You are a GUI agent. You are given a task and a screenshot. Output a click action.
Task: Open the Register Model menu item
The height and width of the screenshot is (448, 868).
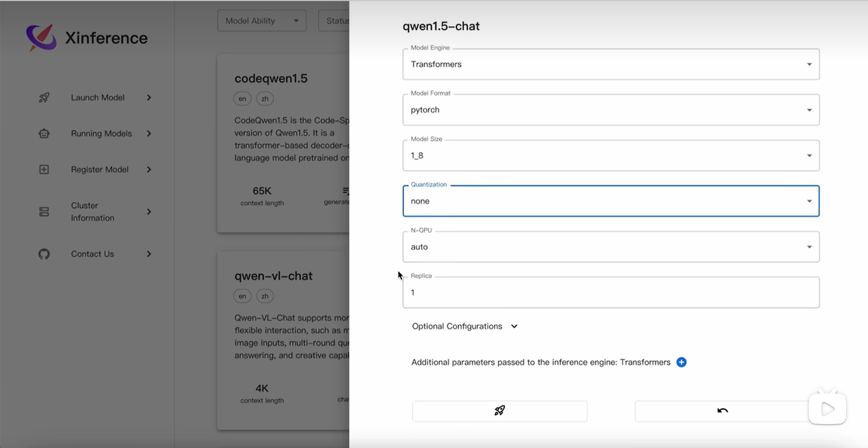pos(100,169)
